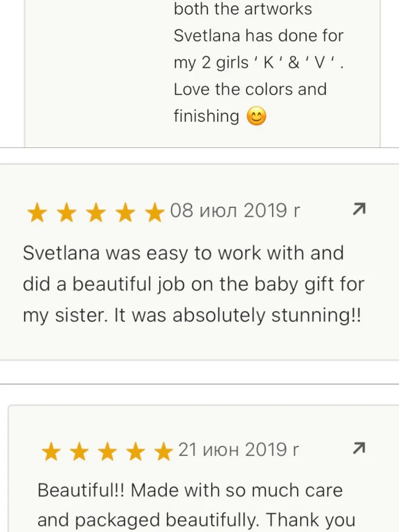Viewport: 399px width, 532px height.
Task: Click third star of 08 июл review
Action: pos(96,212)
